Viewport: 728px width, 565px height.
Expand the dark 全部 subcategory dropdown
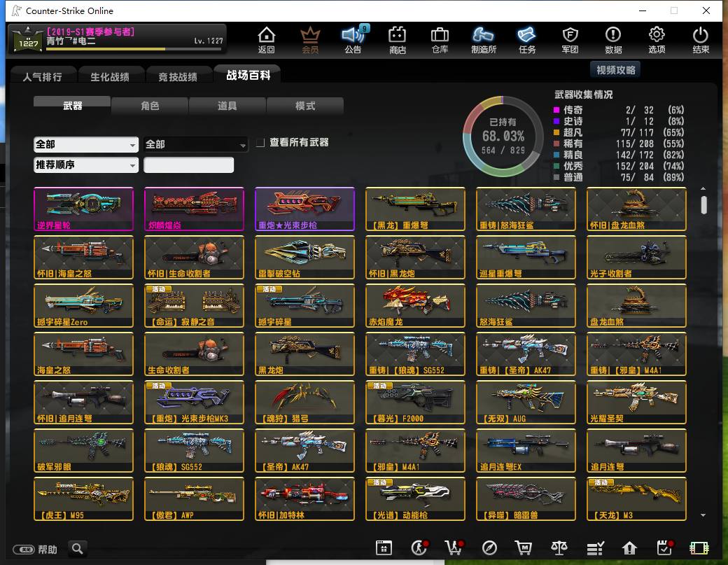tap(195, 144)
